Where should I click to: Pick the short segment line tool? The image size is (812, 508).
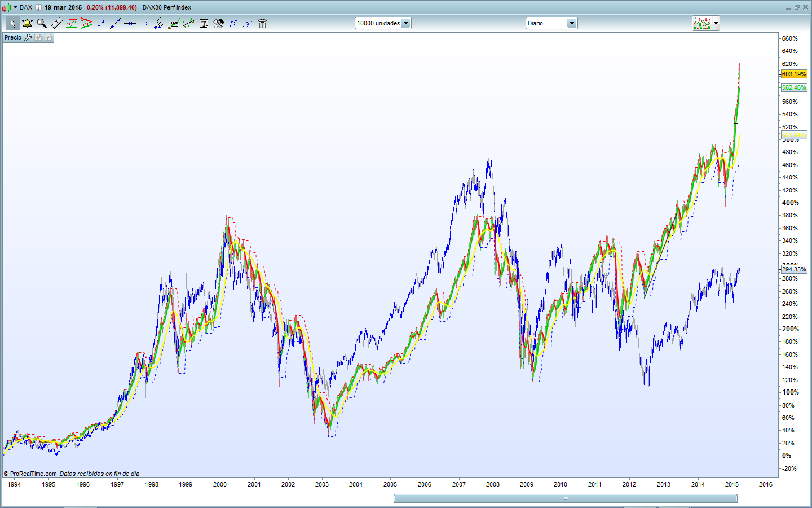[101, 23]
